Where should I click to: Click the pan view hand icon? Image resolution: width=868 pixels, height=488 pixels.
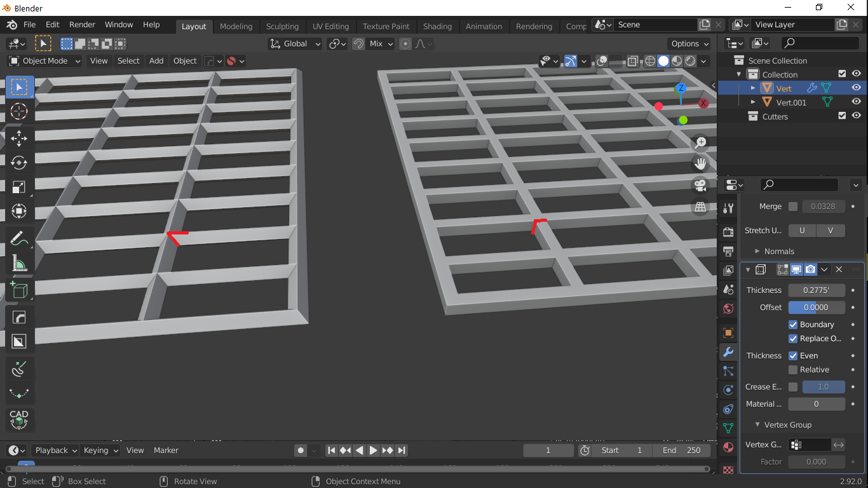pyautogui.click(x=700, y=164)
